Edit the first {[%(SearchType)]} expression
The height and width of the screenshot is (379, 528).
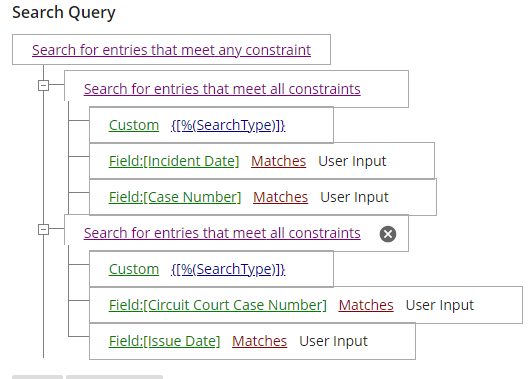point(228,125)
